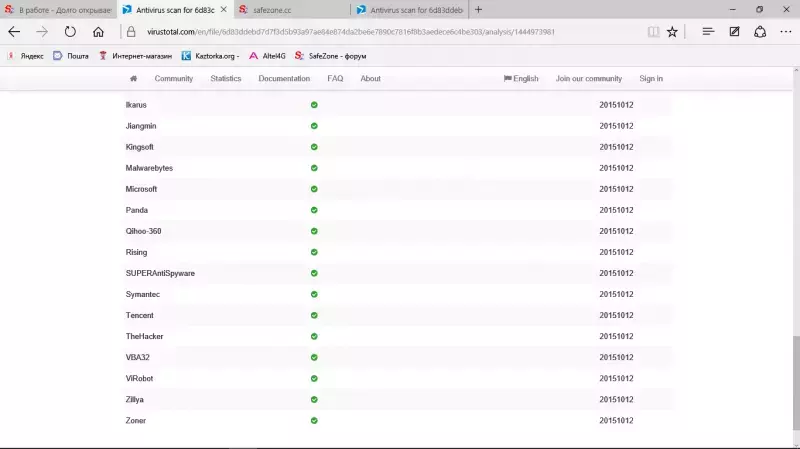The image size is (800, 449).
Task: Toggle reading view book icon
Action: (653, 32)
